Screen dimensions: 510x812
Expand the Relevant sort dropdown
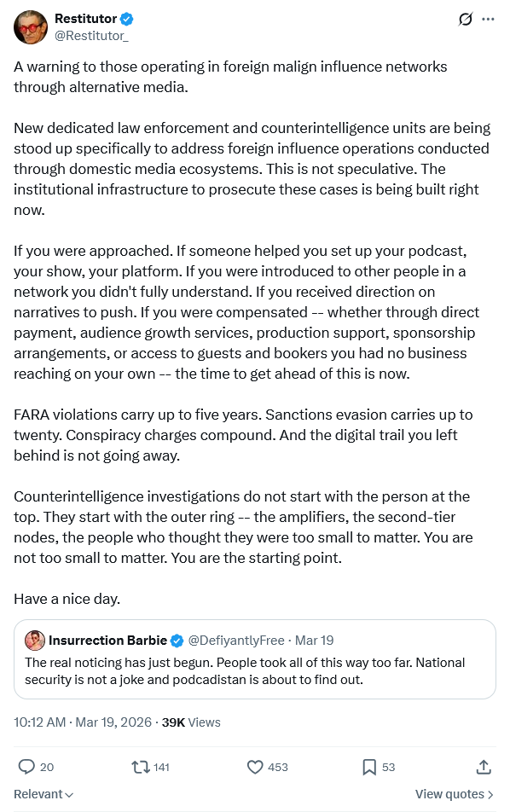43,794
